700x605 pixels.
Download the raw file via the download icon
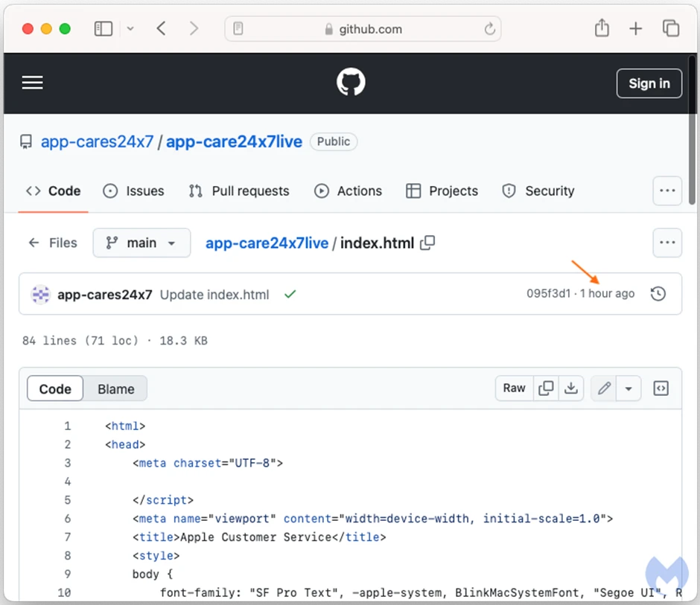571,388
